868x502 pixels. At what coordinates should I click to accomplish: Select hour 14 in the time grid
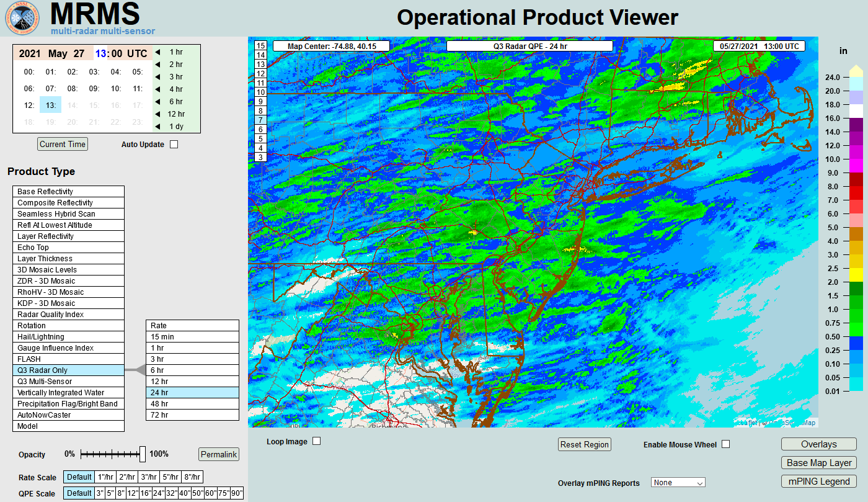71,105
